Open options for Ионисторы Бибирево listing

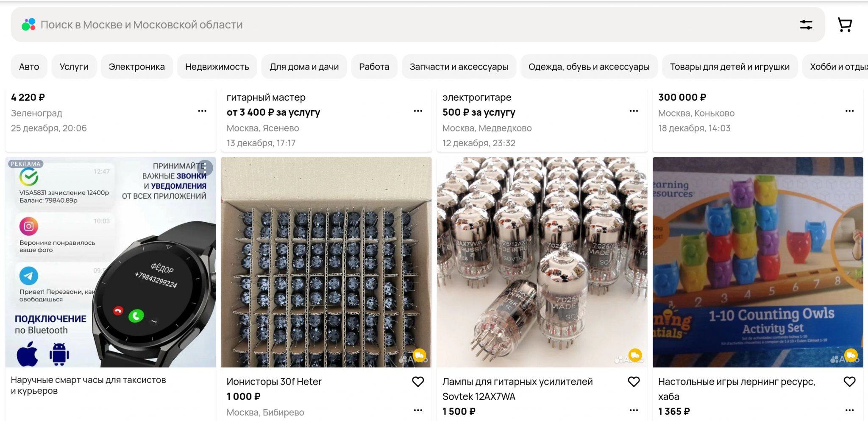(418, 410)
